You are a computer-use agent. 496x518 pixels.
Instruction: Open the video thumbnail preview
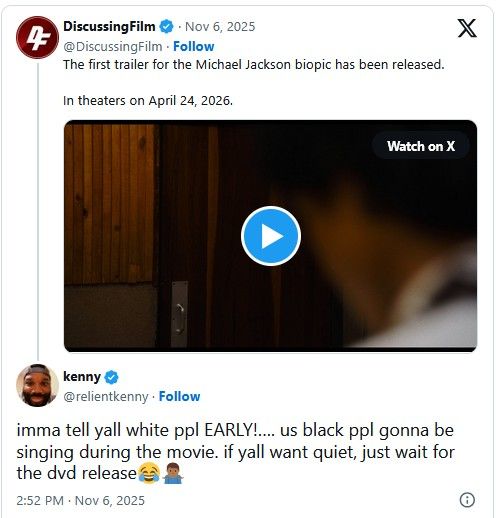[270, 236]
